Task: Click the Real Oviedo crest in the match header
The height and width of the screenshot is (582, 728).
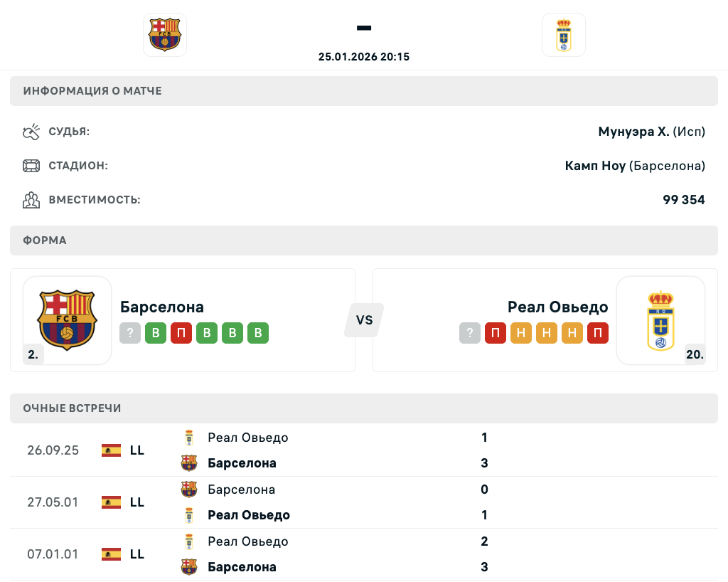Action: tap(563, 35)
